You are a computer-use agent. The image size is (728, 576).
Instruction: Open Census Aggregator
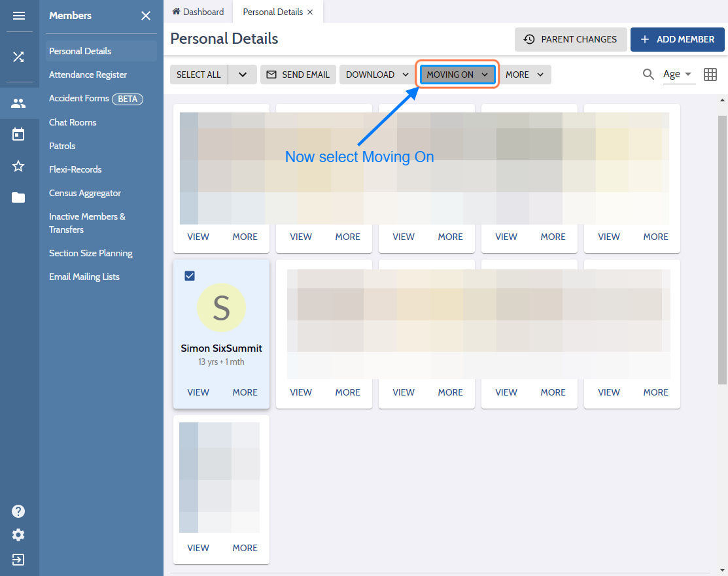[85, 193]
